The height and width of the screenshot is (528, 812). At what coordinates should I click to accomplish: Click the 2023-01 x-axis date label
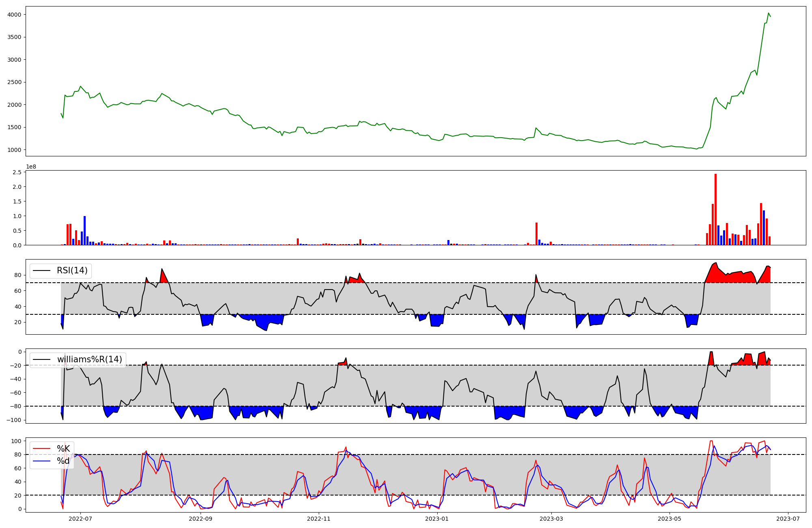437,519
